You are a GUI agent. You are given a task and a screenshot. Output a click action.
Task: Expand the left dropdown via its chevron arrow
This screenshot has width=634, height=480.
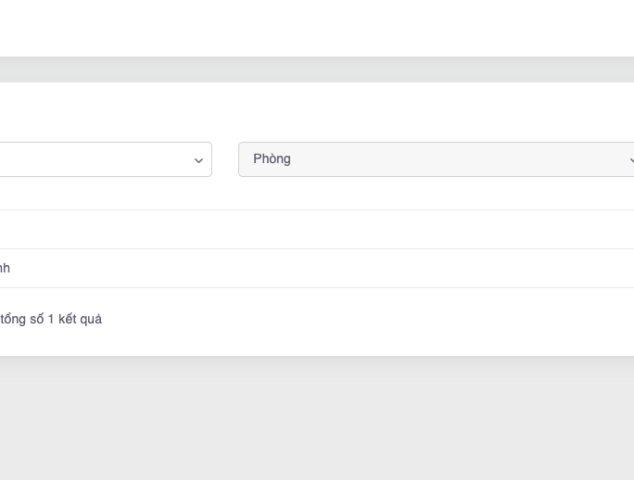(x=197, y=160)
